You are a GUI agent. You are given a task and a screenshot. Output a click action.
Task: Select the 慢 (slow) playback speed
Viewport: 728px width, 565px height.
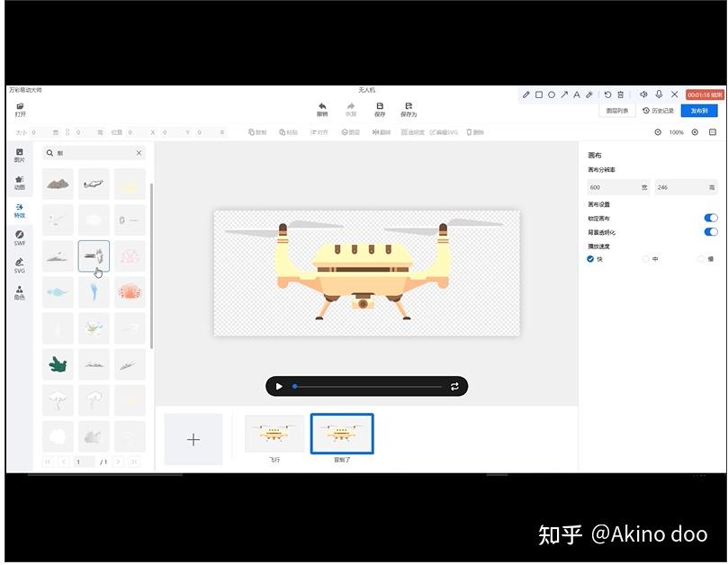pos(701,258)
